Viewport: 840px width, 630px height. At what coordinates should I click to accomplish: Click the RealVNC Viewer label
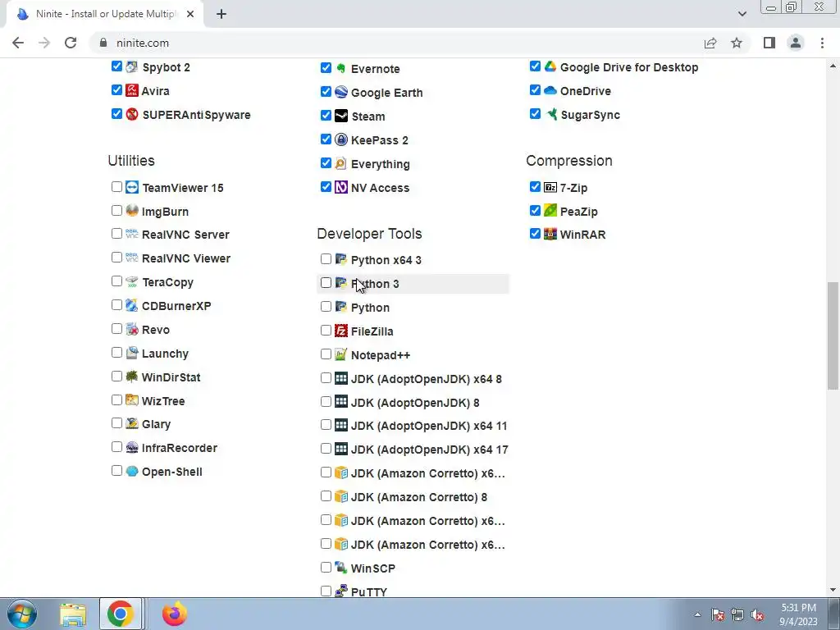[x=186, y=258]
